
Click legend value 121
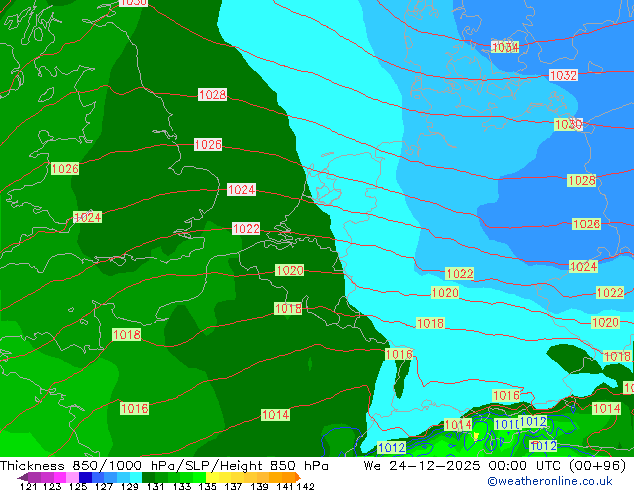tap(28, 486)
